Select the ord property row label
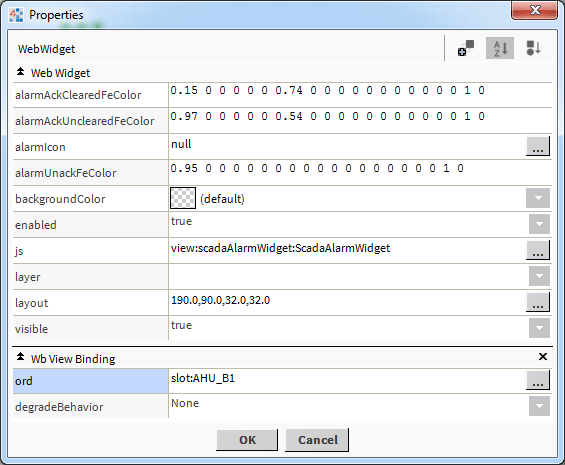The image size is (565, 465). pyautogui.click(x=90, y=381)
